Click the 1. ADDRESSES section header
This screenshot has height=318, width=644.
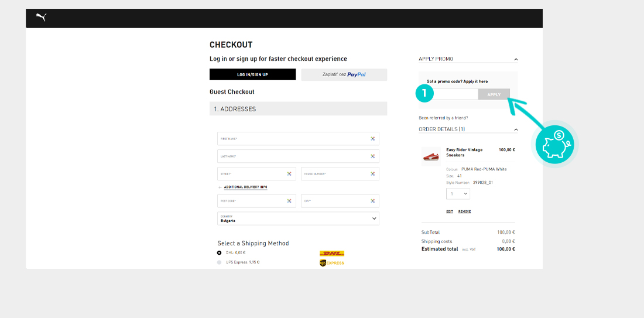click(x=298, y=109)
